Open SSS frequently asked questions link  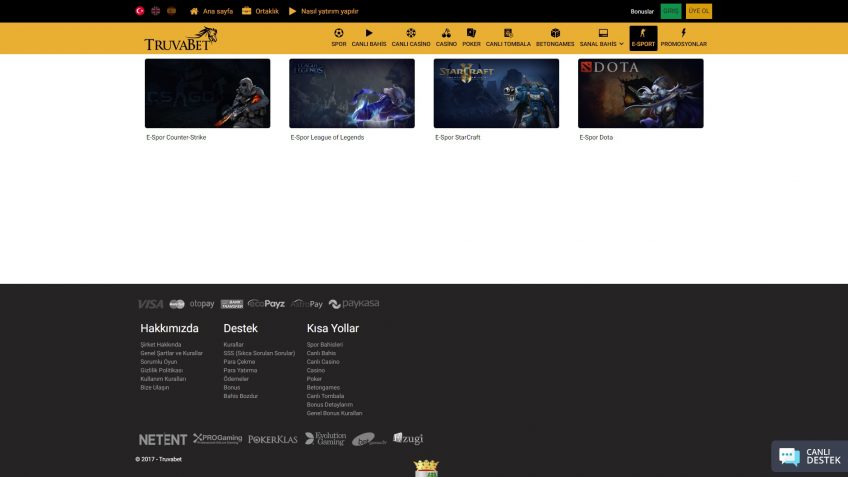coord(259,353)
